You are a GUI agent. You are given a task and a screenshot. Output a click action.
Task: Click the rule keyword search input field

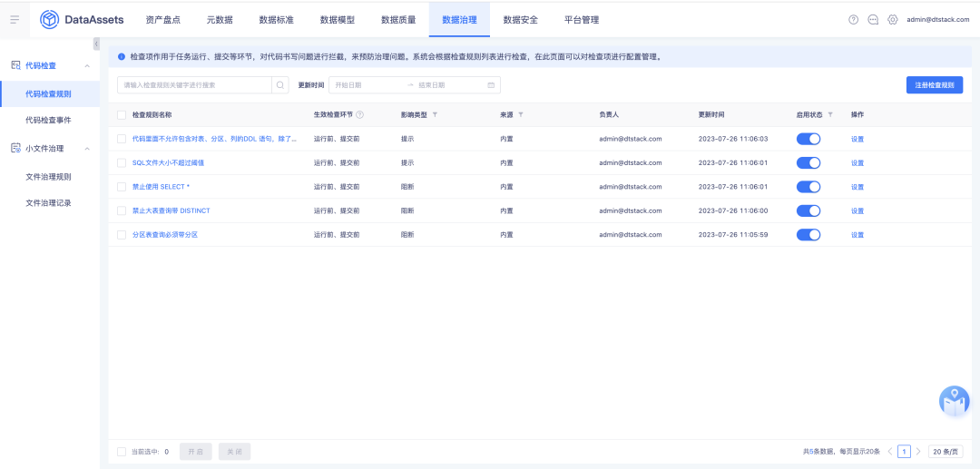click(195, 85)
